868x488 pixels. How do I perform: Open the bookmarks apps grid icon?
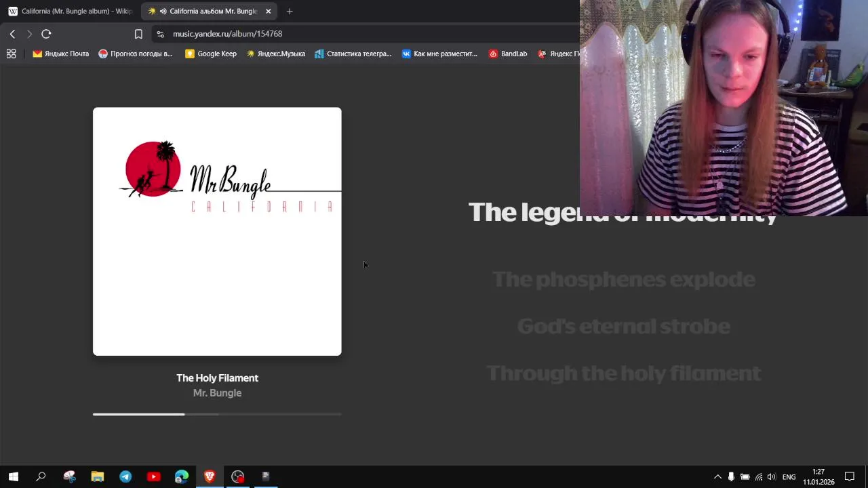(x=11, y=54)
